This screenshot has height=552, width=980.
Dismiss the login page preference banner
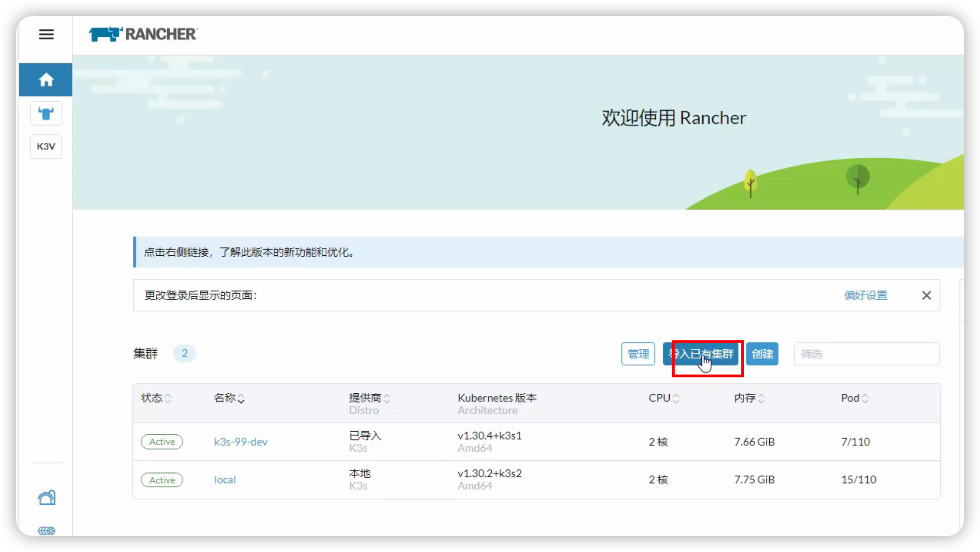[926, 295]
